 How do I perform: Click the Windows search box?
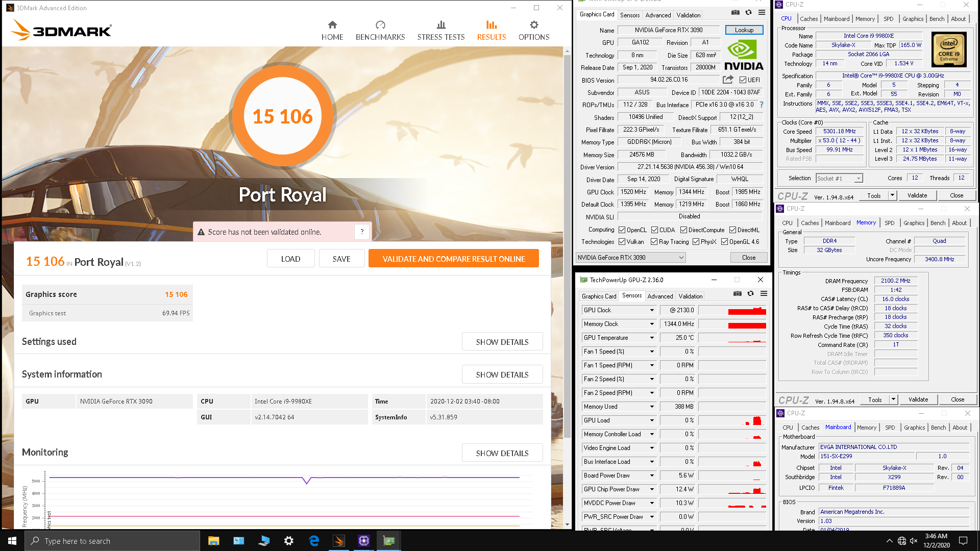(x=112, y=541)
